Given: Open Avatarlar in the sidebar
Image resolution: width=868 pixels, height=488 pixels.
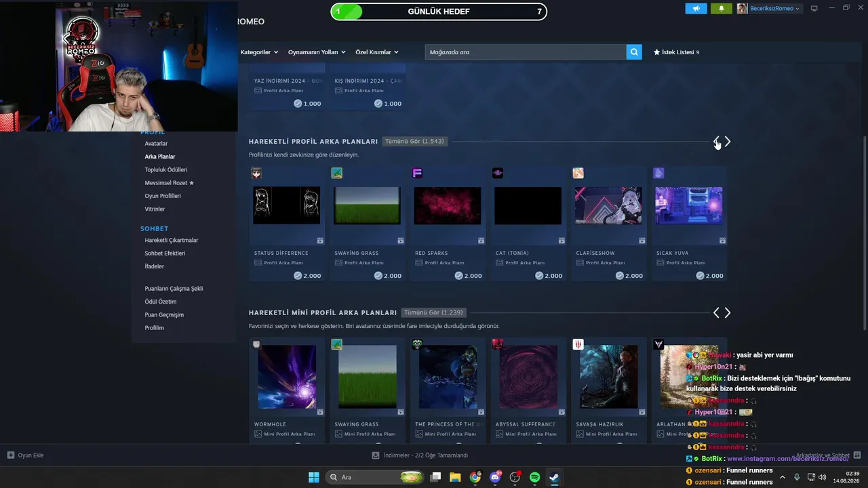Looking at the screenshot, I should [x=156, y=144].
